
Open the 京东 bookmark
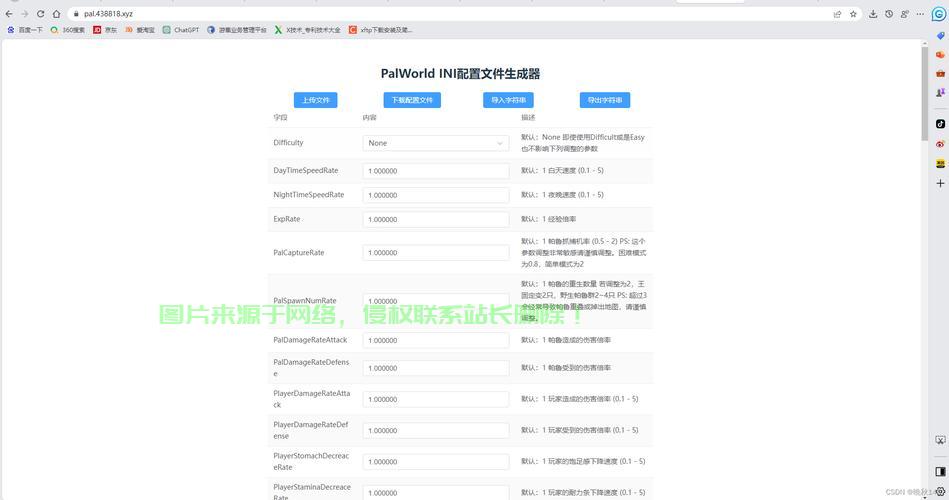tap(105, 30)
